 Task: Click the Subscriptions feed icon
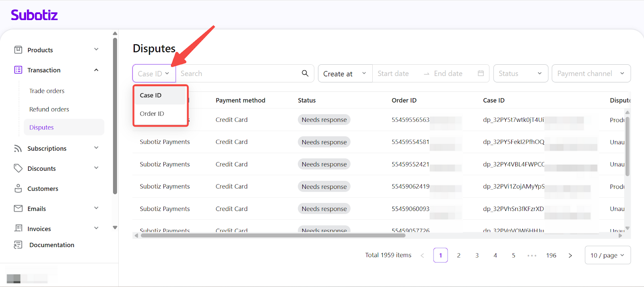[18, 148]
